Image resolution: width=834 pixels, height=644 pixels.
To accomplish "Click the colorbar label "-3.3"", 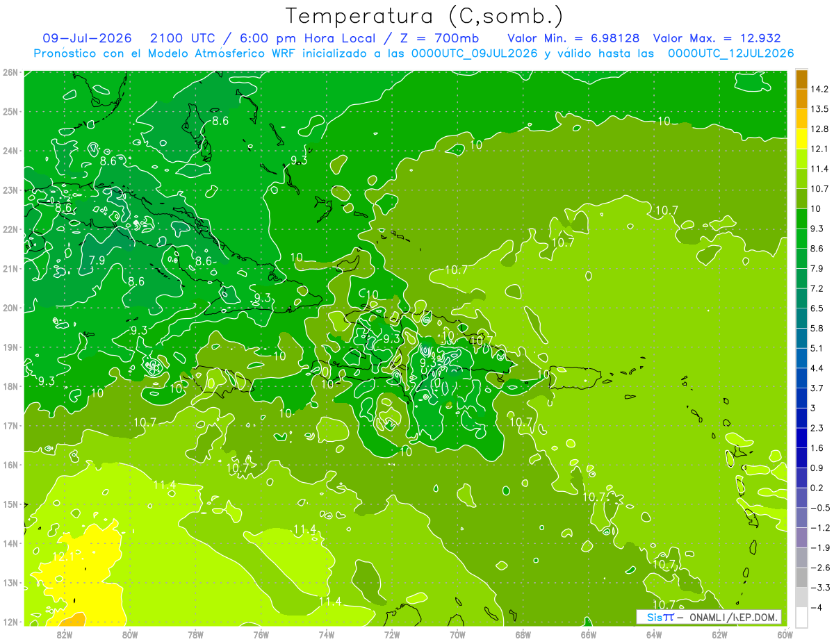I will pos(820,588).
